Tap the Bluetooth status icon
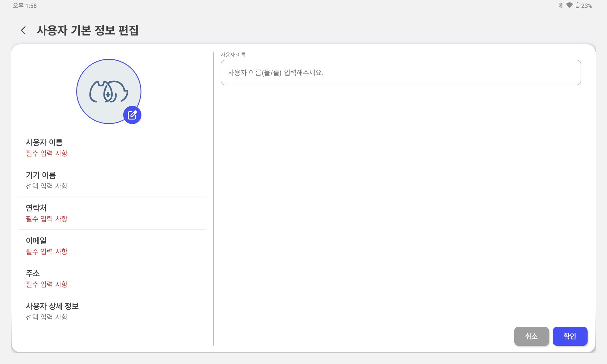This screenshot has width=607, height=364. pyautogui.click(x=561, y=5)
